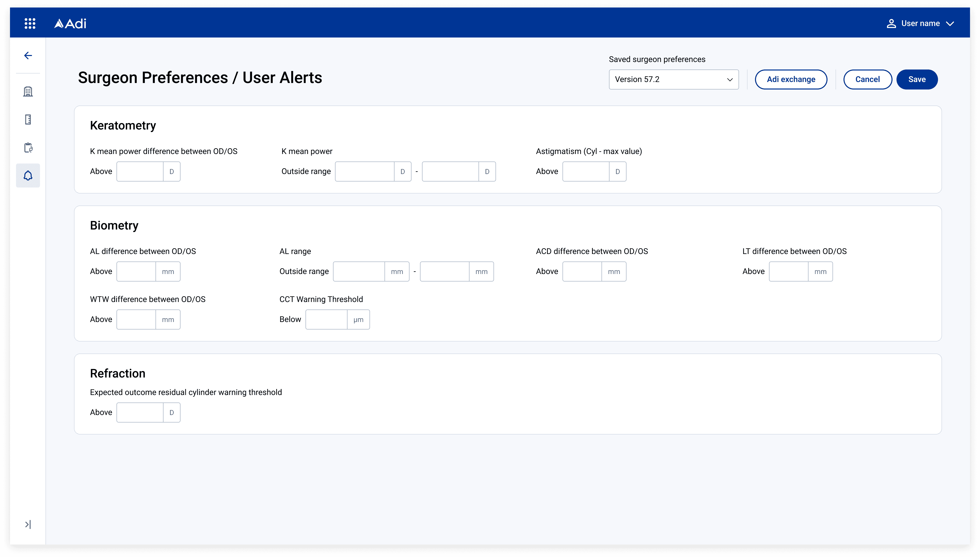The height and width of the screenshot is (557, 980).
Task: Click the user profile icon
Action: click(x=891, y=23)
